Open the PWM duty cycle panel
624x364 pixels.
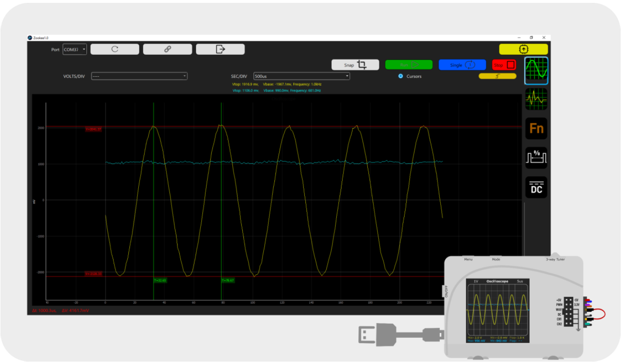(x=536, y=158)
